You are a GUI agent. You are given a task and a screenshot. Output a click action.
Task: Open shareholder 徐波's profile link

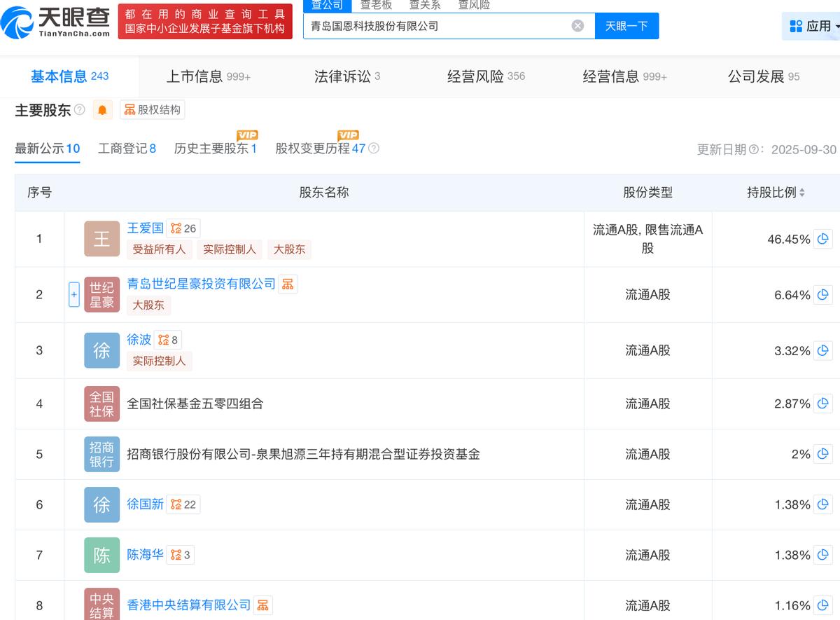pos(139,340)
